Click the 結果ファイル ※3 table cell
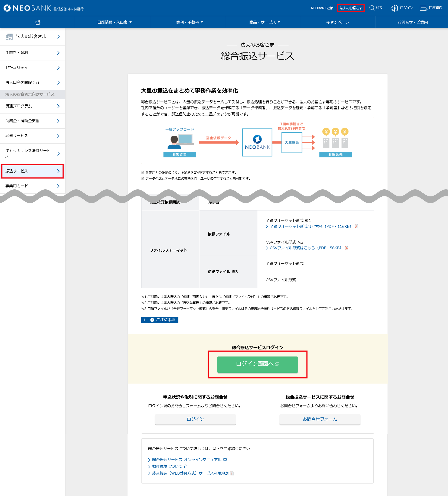The height and width of the screenshot is (496, 448). (228, 272)
